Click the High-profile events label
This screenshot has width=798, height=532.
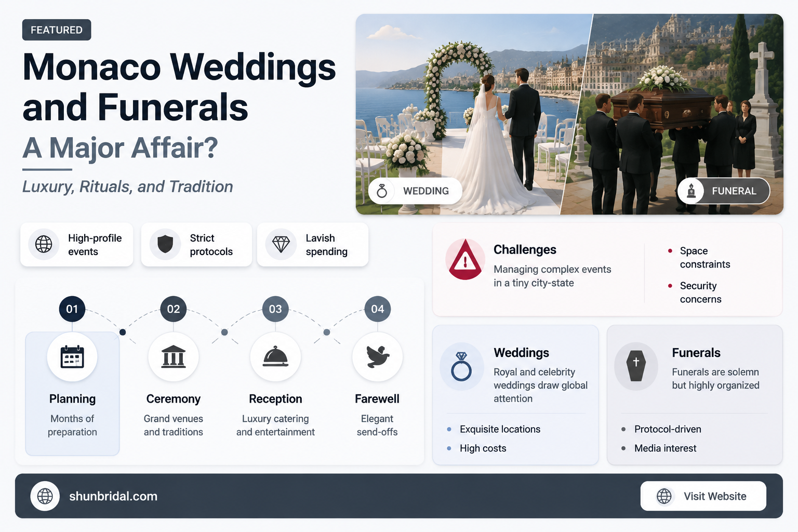click(95, 245)
